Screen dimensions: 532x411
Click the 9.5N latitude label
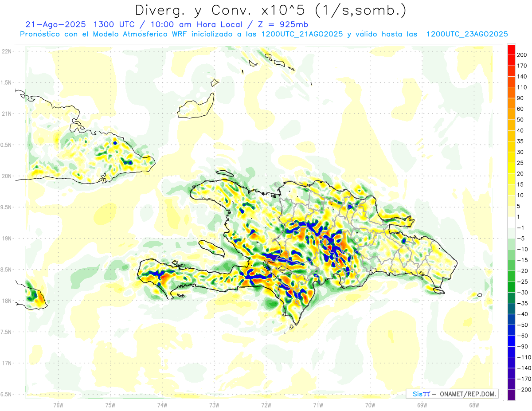click(6, 207)
